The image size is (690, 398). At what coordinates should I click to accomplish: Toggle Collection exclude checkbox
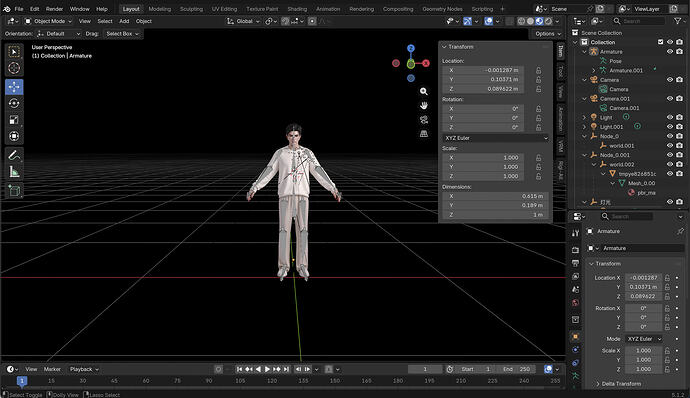[660, 42]
